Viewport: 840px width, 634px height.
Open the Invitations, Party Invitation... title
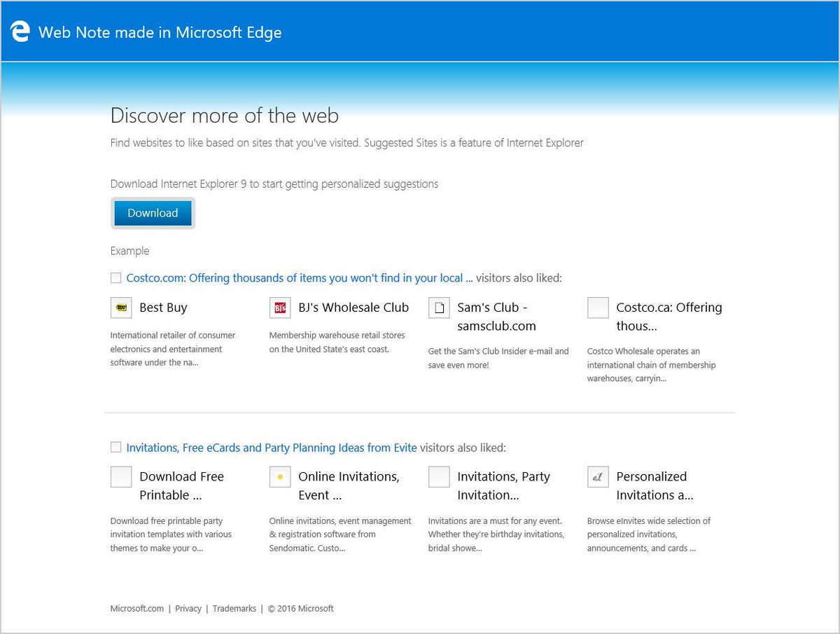(x=504, y=485)
